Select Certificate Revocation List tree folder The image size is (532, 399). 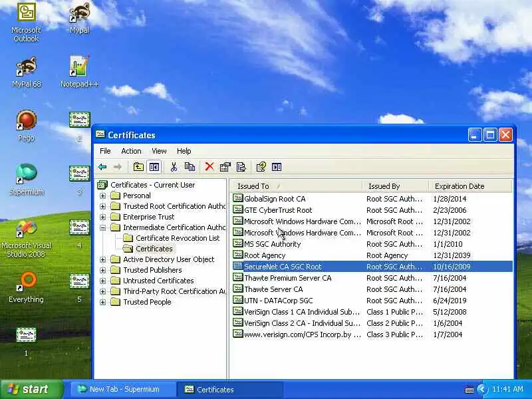[x=178, y=238]
